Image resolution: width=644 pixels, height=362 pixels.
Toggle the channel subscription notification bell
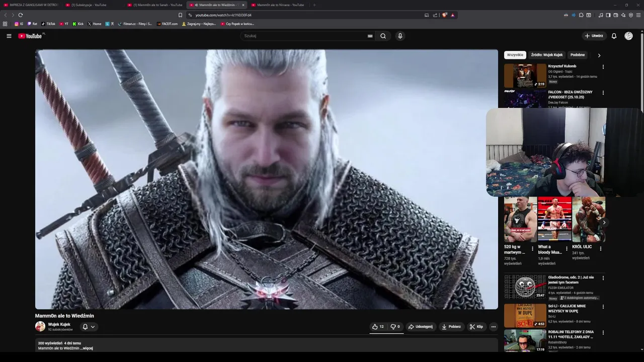coord(89,327)
